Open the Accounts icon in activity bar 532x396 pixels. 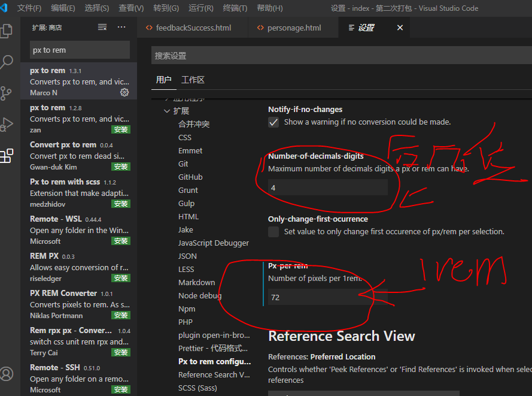(6, 374)
